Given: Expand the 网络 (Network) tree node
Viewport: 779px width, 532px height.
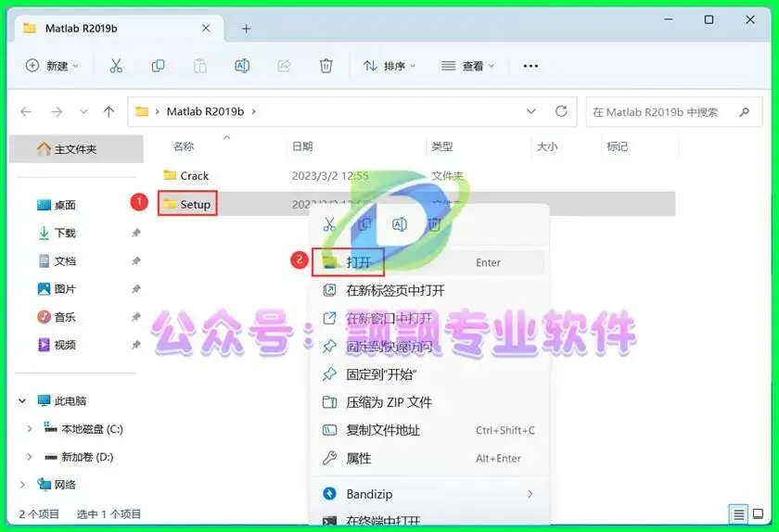Looking at the screenshot, I should coord(22,485).
